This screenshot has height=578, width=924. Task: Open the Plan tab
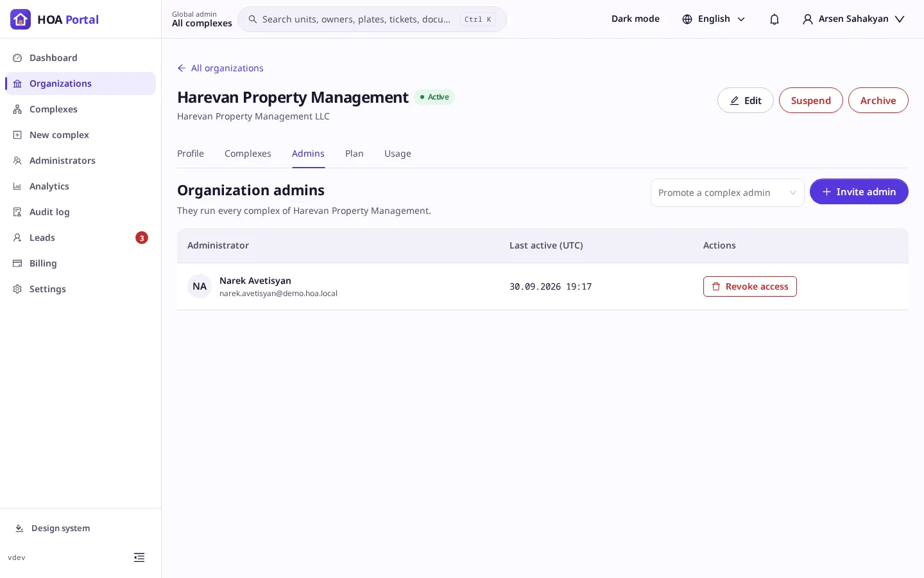tap(354, 153)
